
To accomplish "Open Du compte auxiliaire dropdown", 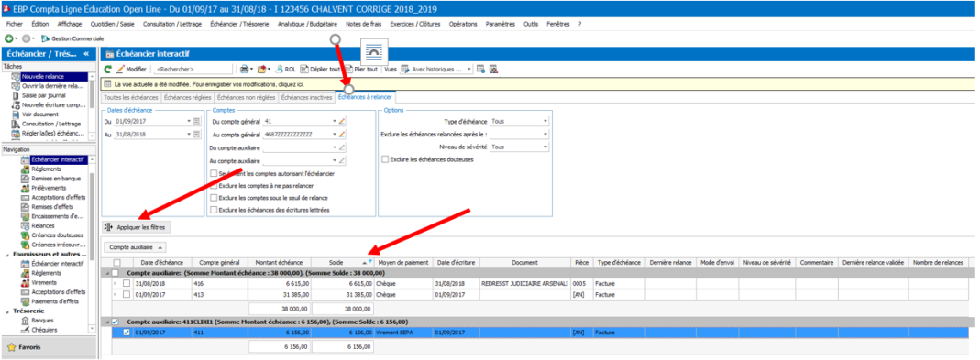I will [335, 147].
